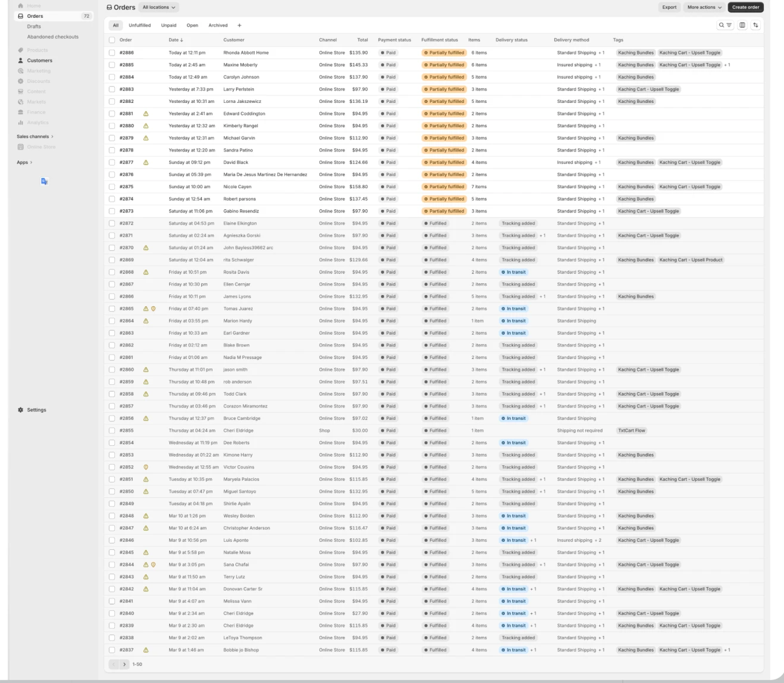Open the All locations dropdown

[159, 7]
